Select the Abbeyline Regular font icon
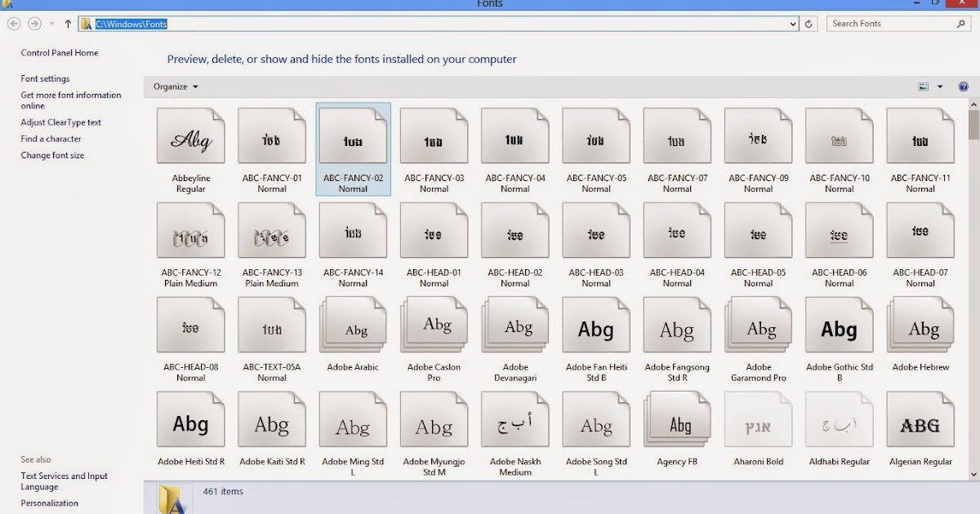Image resolution: width=980 pixels, height=514 pixels. coord(190,136)
